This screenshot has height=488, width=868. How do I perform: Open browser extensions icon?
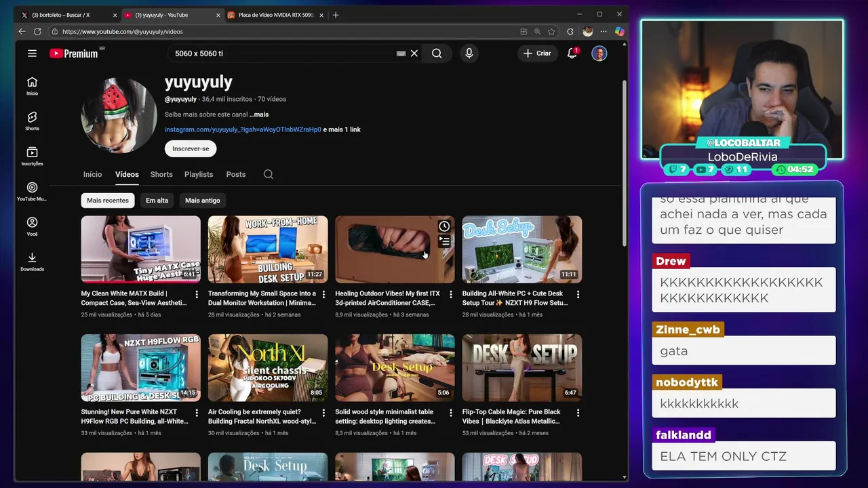point(570,31)
